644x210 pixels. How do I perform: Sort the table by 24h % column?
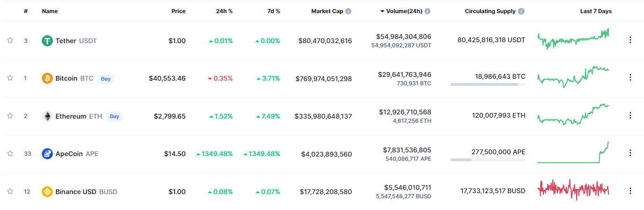224,11
